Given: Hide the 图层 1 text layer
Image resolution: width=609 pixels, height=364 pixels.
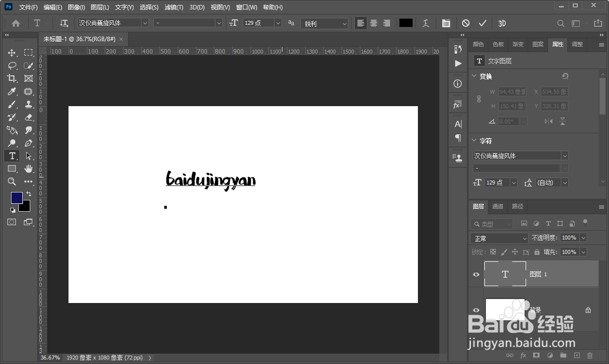Looking at the screenshot, I should pyautogui.click(x=476, y=274).
